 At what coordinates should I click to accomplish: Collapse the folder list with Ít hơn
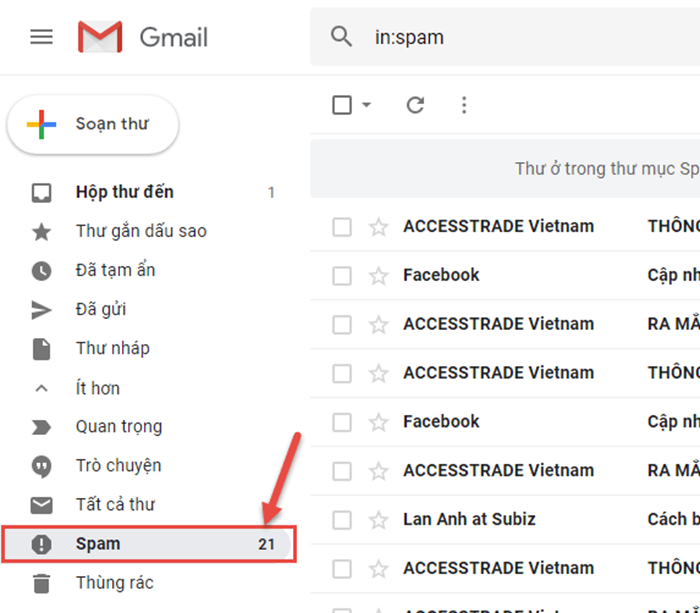click(145, 388)
